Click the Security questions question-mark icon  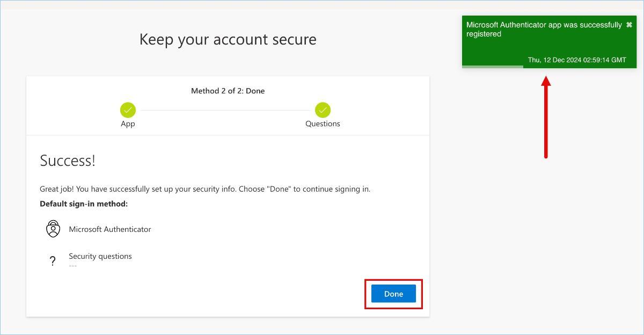[x=53, y=261]
